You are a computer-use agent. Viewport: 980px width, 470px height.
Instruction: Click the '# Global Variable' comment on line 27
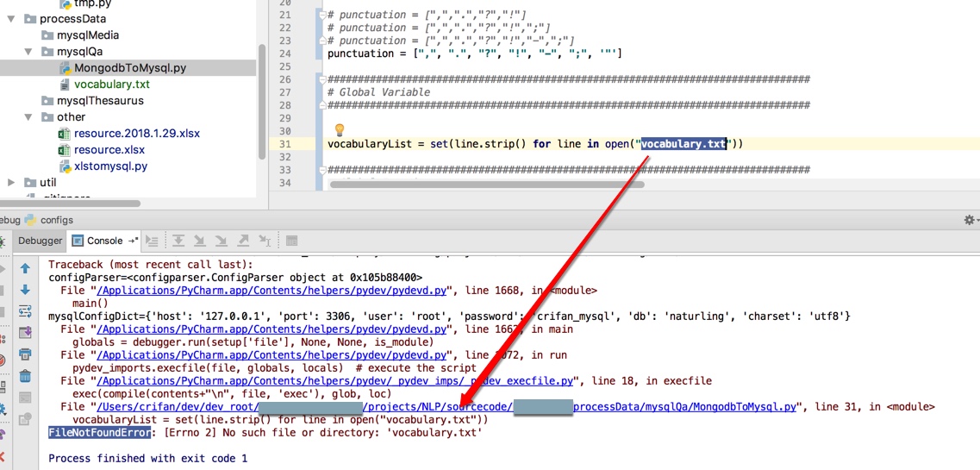point(378,92)
